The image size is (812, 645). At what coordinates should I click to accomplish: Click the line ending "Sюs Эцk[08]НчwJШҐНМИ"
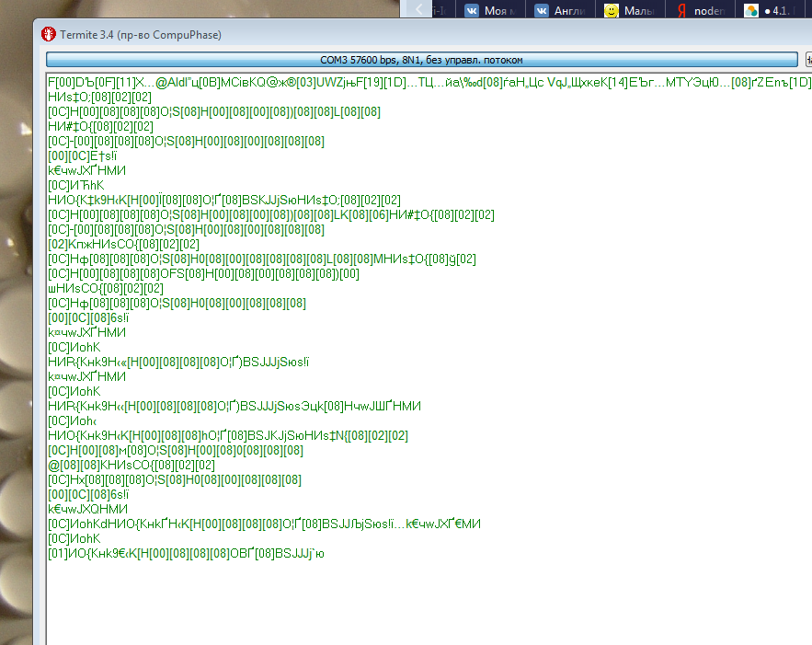[234, 406]
